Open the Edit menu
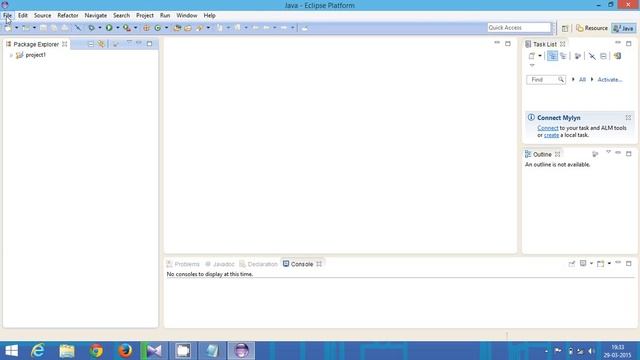The width and height of the screenshot is (640, 360). pyautogui.click(x=22, y=16)
